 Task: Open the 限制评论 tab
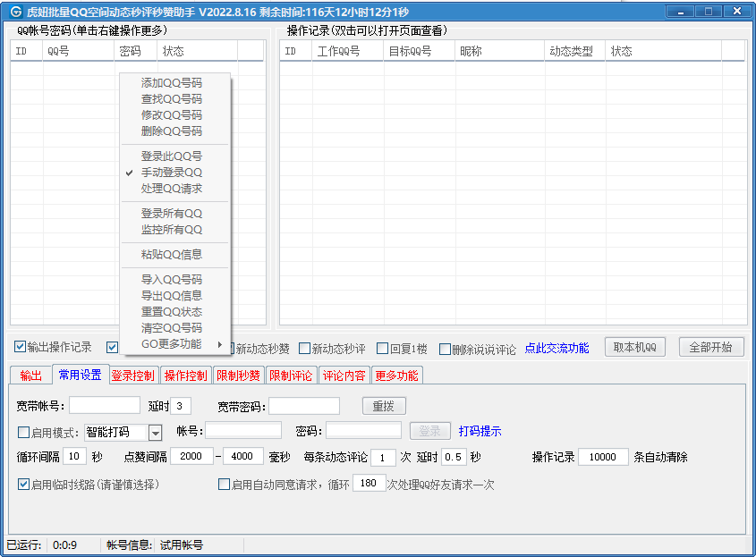click(x=291, y=376)
